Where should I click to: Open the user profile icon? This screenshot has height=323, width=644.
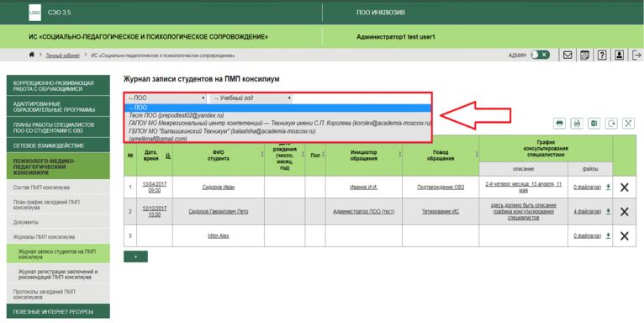pos(620,55)
